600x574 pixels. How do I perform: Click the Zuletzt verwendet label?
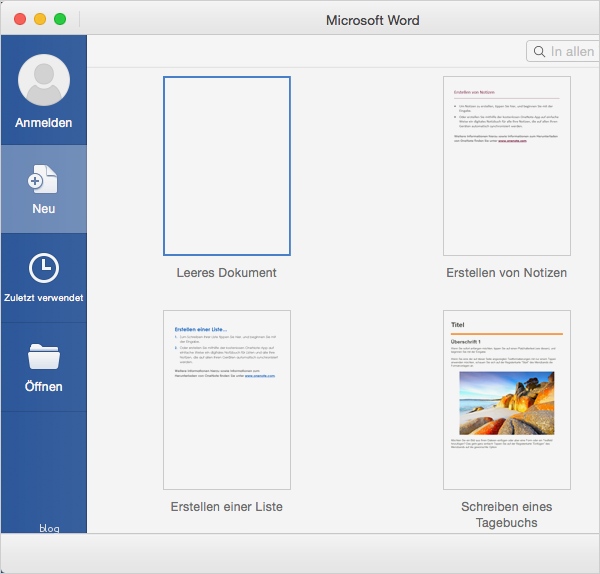click(x=44, y=298)
